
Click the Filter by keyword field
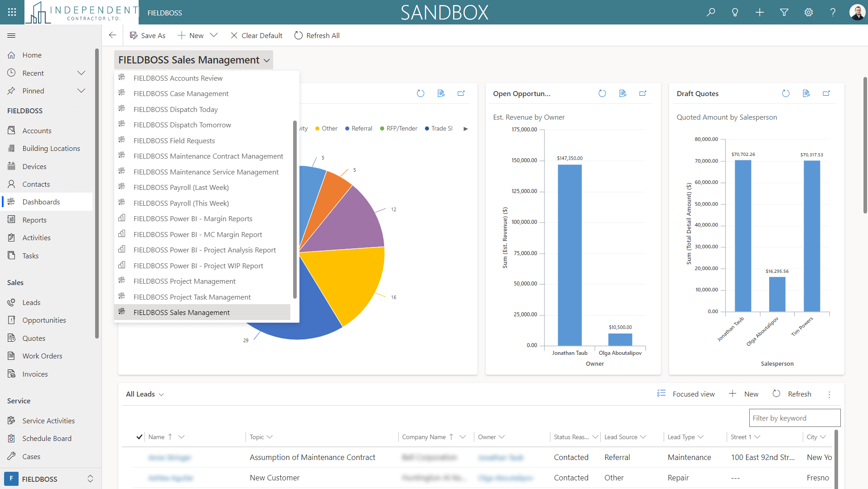point(795,418)
